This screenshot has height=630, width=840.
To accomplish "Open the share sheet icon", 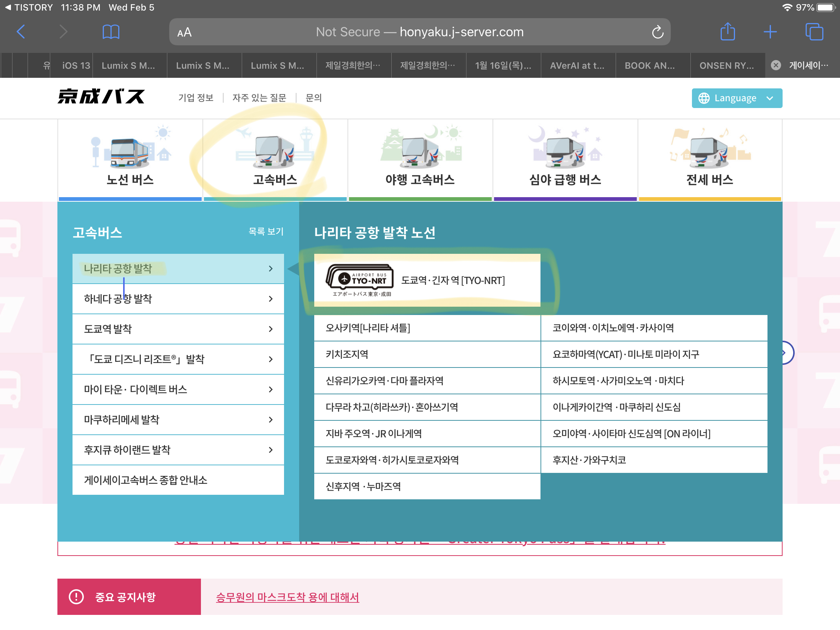I will 727,31.
